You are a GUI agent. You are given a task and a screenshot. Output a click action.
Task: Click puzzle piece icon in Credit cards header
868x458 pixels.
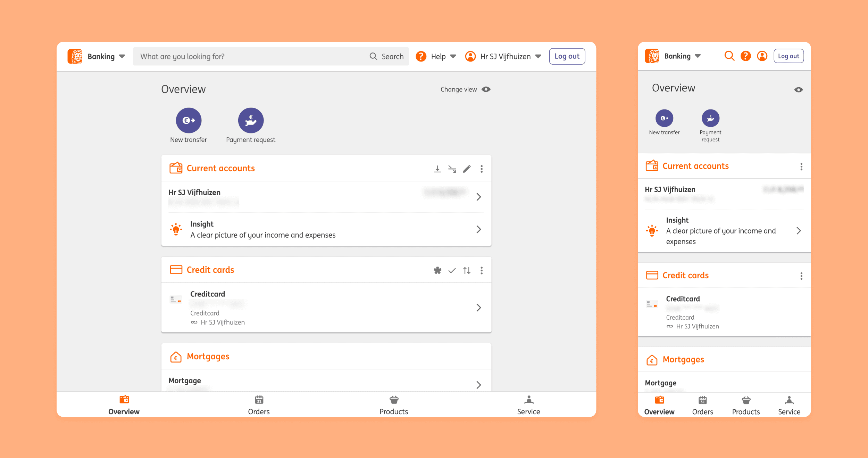point(437,270)
